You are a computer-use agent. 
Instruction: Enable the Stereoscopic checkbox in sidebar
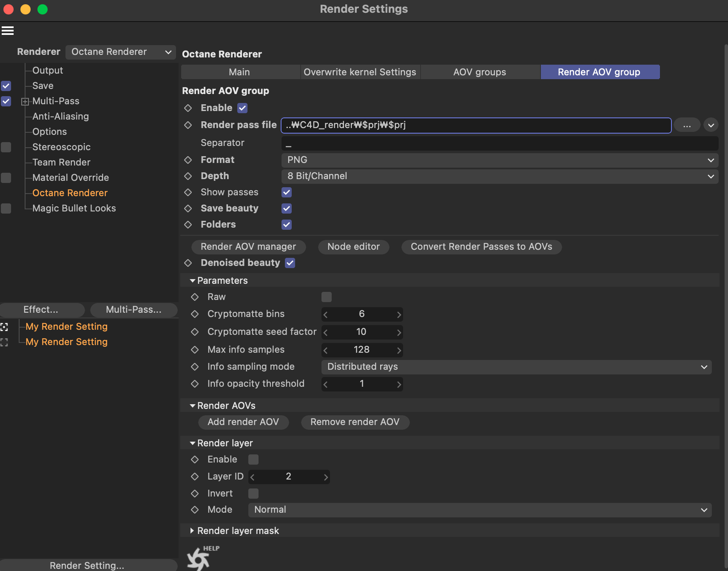tap(6, 147)
